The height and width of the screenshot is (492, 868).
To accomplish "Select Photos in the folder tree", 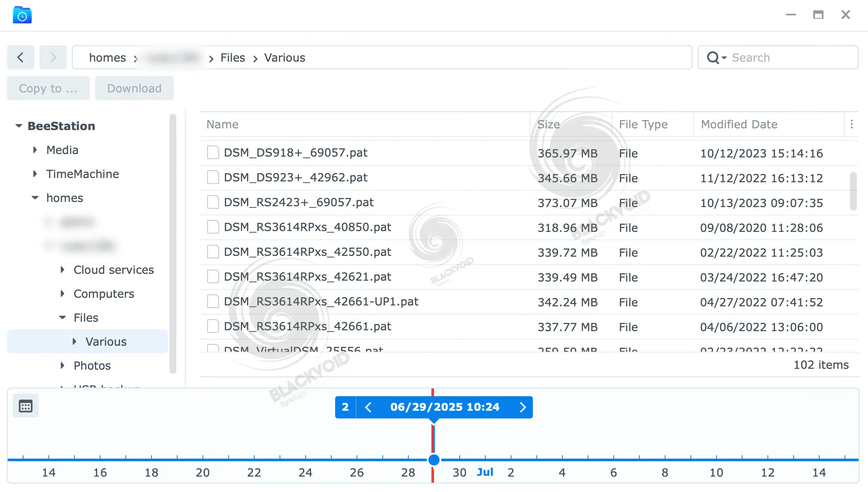I will pos(92,366).
